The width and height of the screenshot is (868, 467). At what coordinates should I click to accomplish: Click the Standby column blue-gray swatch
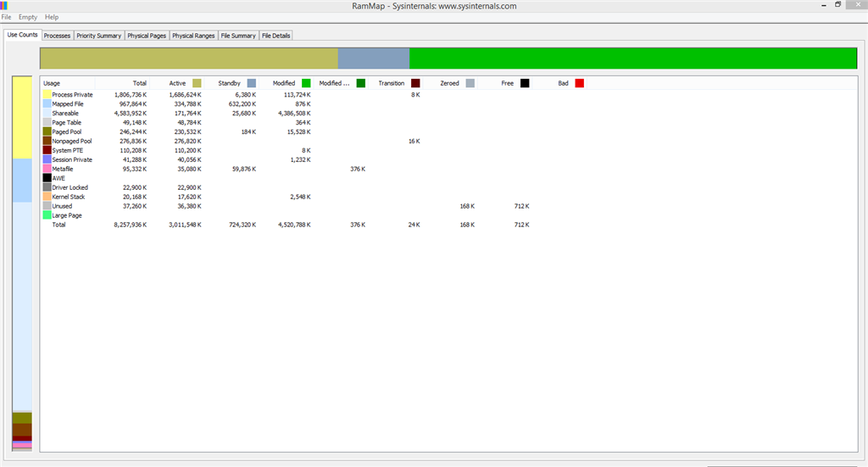(x=252, y=83)
